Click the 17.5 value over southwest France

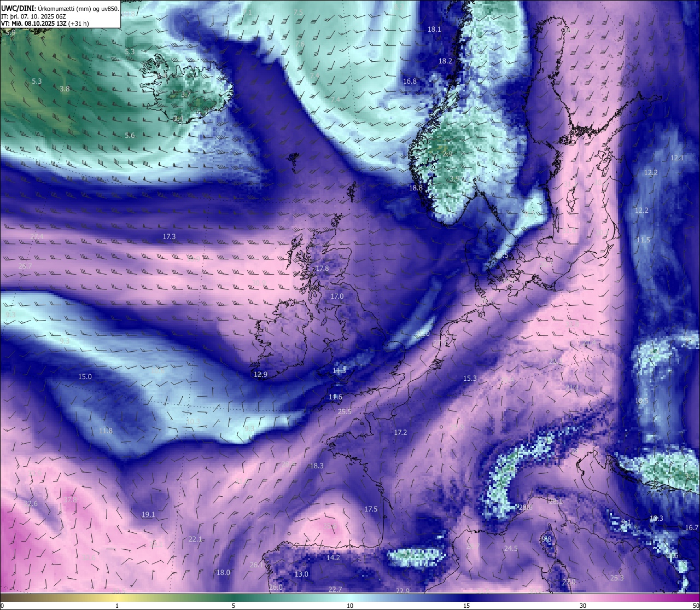371,509
